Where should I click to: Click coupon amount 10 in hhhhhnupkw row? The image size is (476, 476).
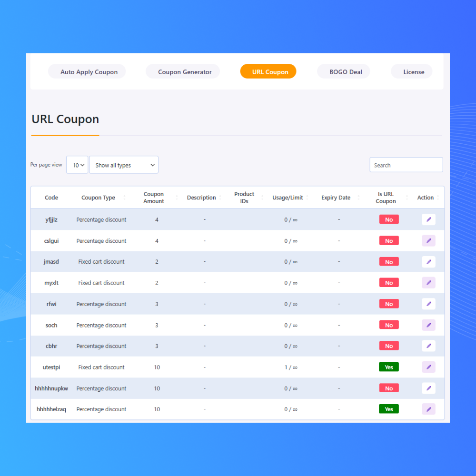(157, 388)
